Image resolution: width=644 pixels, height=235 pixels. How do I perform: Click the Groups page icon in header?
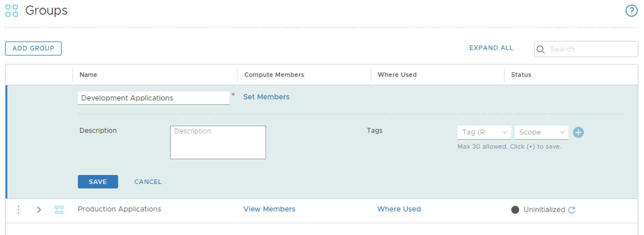click(x=12, y=11)
